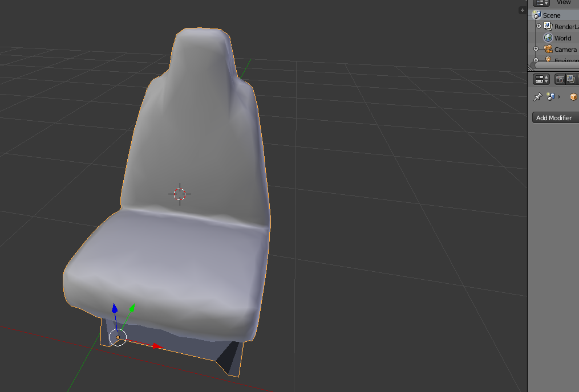
Task: Click the green Y-axis manipulator arrow
Action: pos(132,307)
